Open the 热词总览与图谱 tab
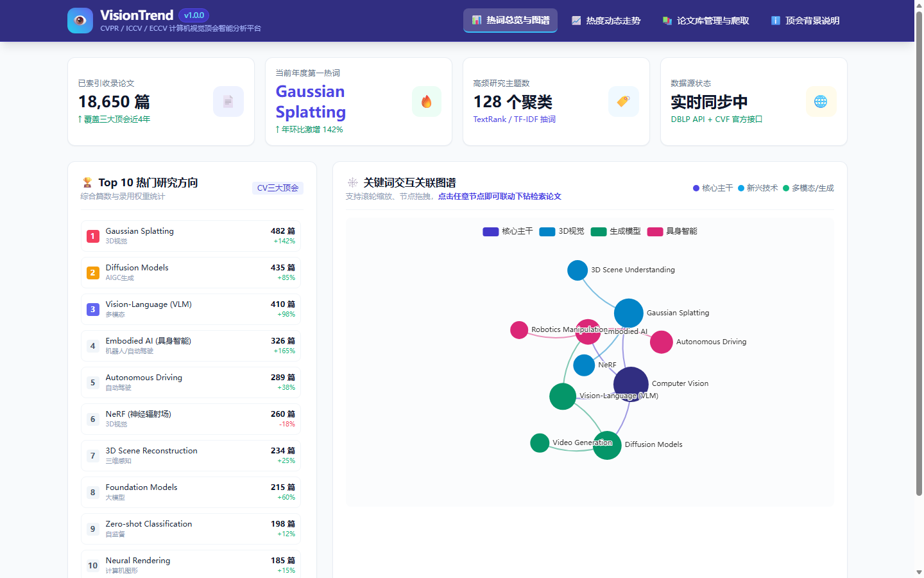This screenshot has height=578, width=924. pyautogui.click(x=511, y=21)
